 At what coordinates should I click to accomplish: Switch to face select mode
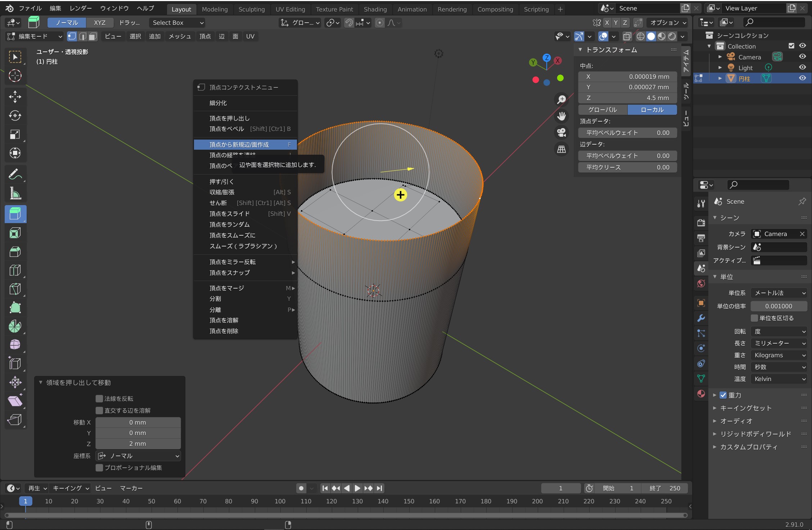pos(93,36)
